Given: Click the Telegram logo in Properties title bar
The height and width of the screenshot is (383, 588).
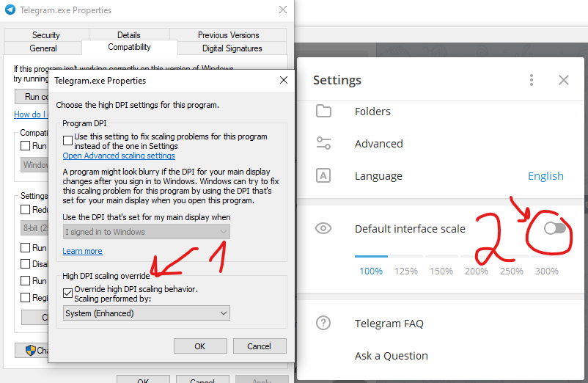Looking at the screenshot, I should pyautogui.click(x=10, y=10).
